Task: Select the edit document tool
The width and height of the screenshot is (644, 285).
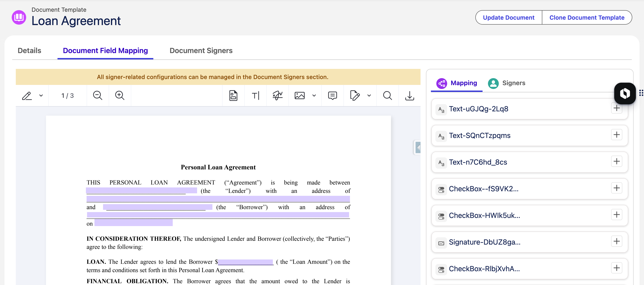Action: 355,96
